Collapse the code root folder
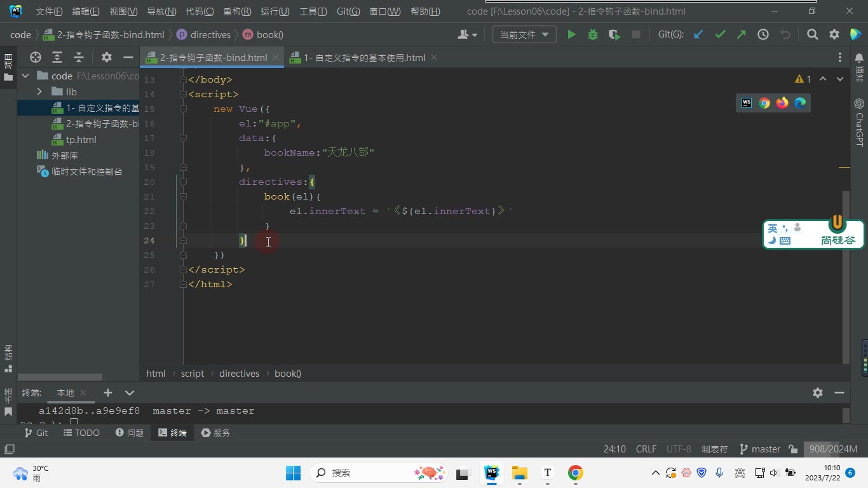This screenshot has width=868, height=488. click(25, 76)
